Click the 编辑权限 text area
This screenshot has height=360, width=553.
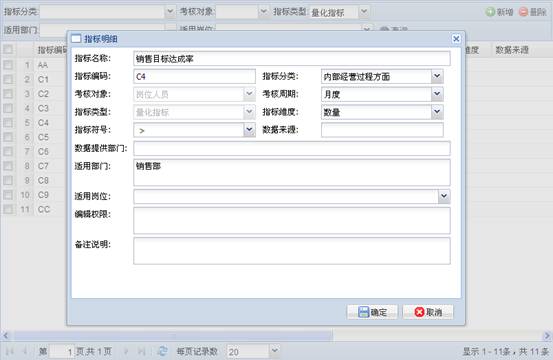[292, 221]
